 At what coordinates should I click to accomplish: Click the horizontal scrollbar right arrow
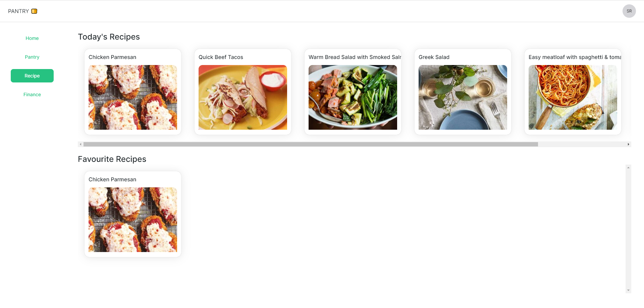pos(628,144)
